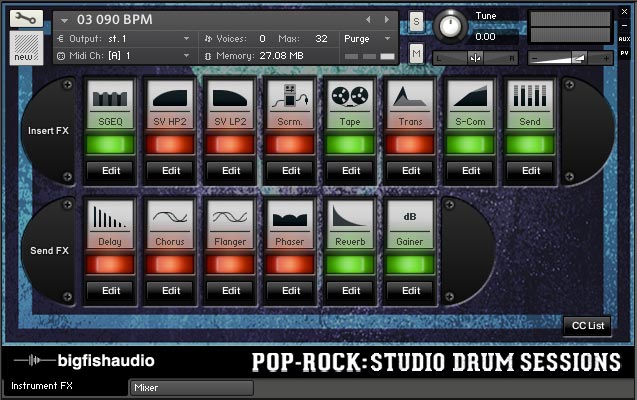Click the Max voices value 32
This screenshot has height=400, width=637.
click(321, 39)
